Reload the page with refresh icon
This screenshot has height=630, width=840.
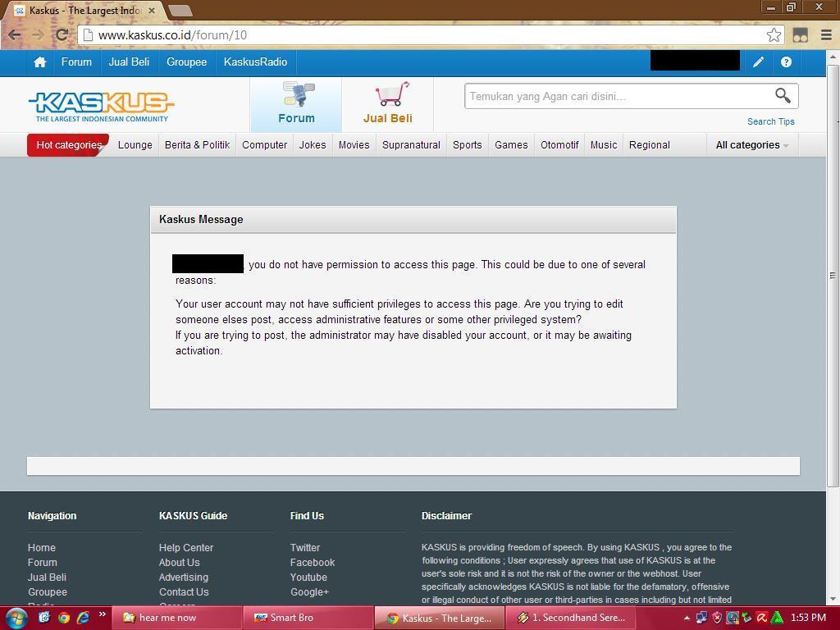point(62,34)
